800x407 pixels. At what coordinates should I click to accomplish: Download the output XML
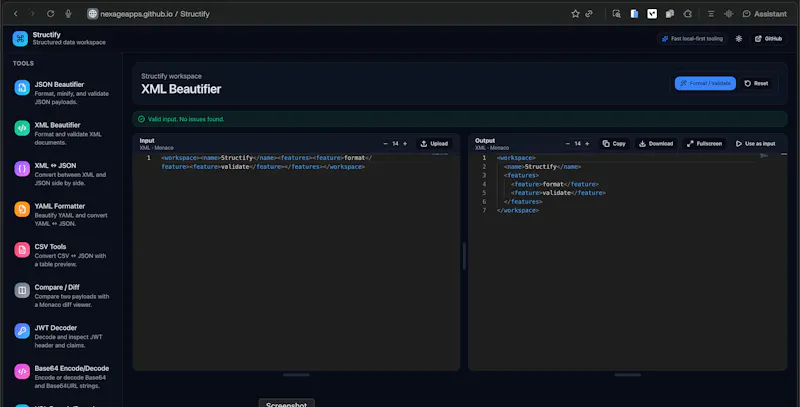[656, 144]
